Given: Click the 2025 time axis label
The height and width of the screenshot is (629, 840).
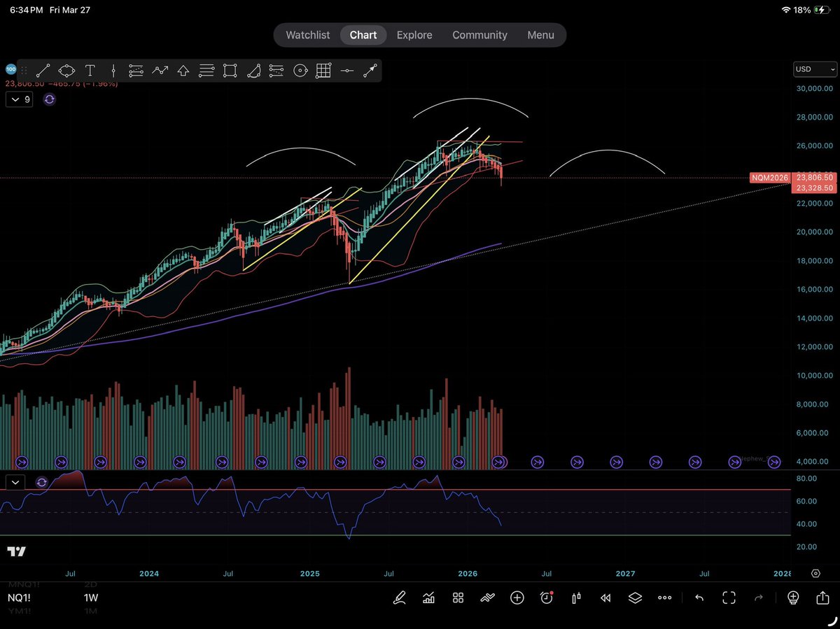Looking at the screenshot, I should (309, 573).
